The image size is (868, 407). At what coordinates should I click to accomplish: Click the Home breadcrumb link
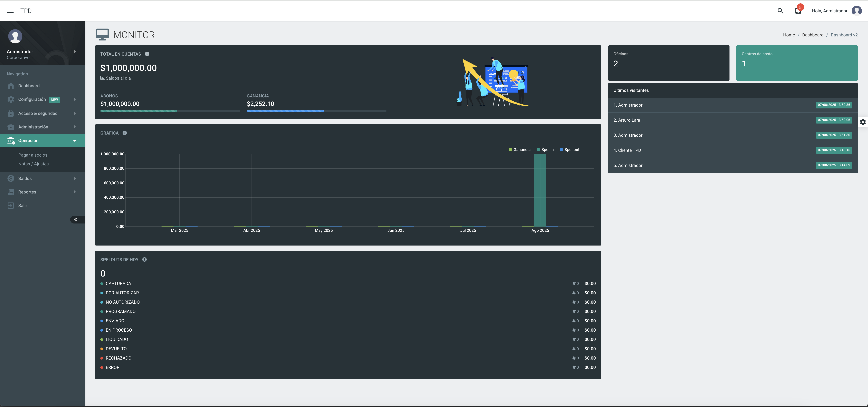(789, 35)
